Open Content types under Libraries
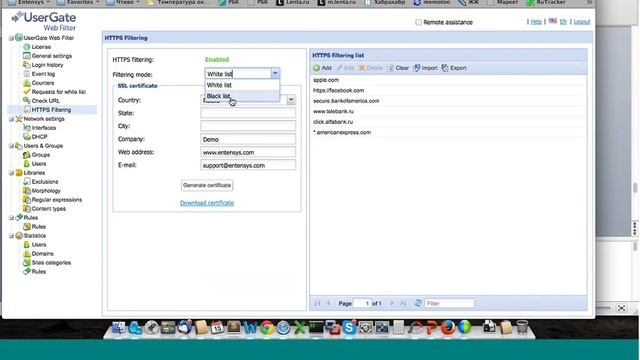640x360 pixels. (x=49, y=209)
